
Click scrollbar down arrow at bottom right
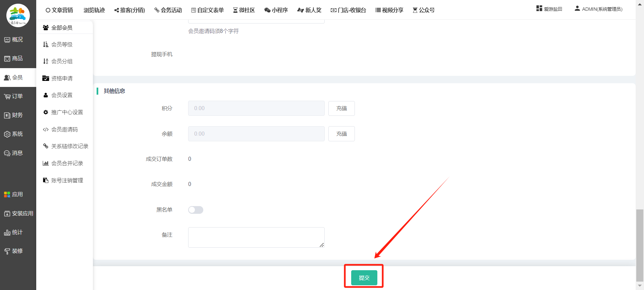[640, 286]
